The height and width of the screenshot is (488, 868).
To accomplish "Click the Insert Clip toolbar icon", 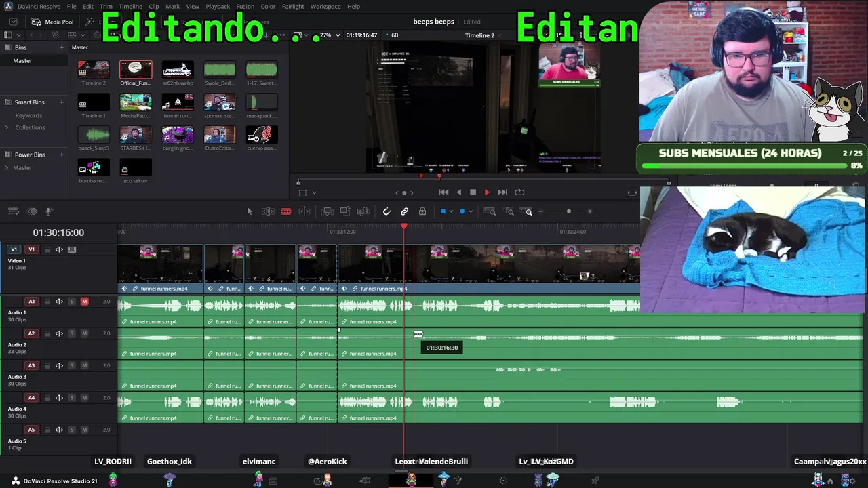I will coord(327,211).
